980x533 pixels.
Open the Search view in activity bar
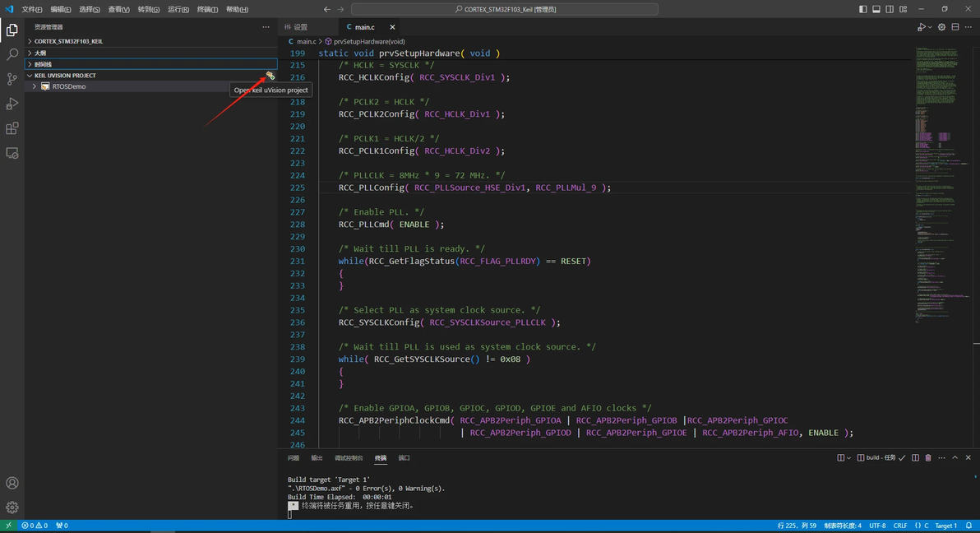click(x=12, y=54)
